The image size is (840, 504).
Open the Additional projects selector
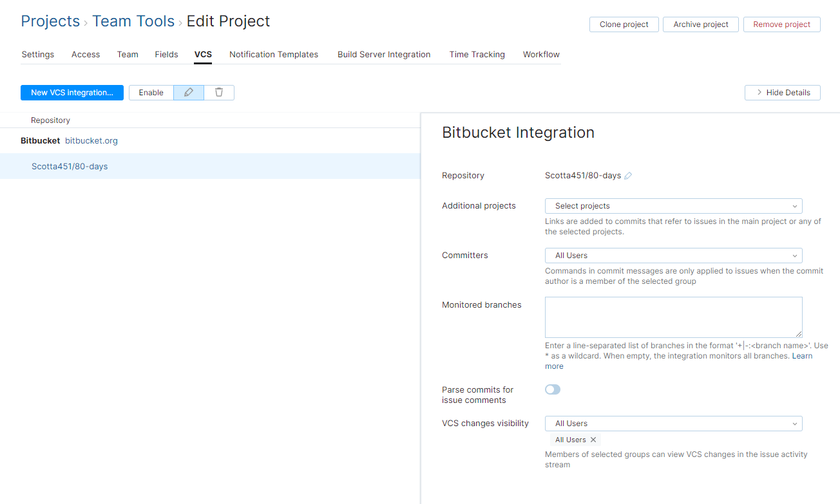[673, 205]
